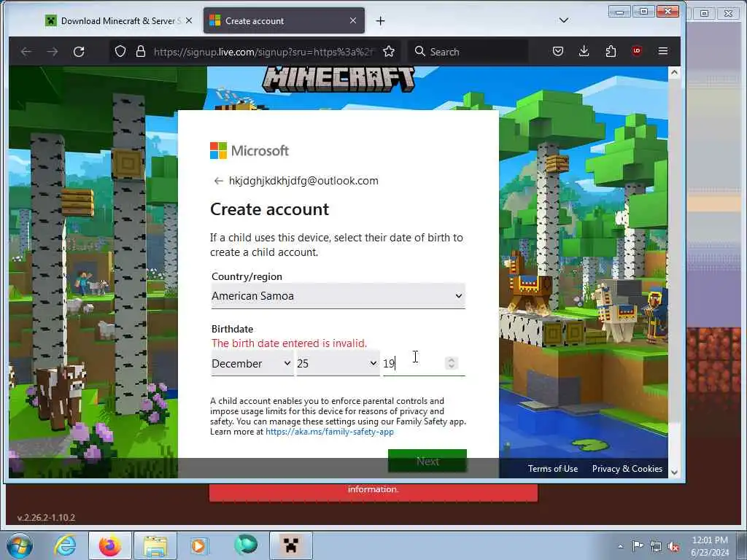Open the Privacy & Cookies link
The width and height of the screenshot is (747, 560).
pos(627,469)
